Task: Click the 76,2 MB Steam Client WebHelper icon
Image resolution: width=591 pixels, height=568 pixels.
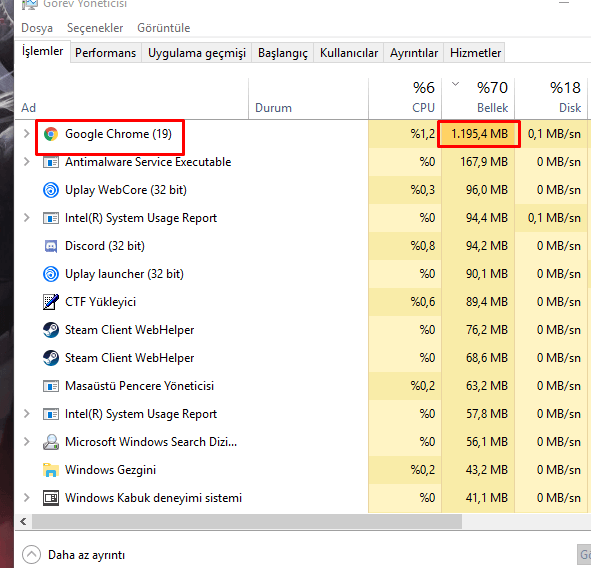Action: pyautogui.click(x=51, y=330)
